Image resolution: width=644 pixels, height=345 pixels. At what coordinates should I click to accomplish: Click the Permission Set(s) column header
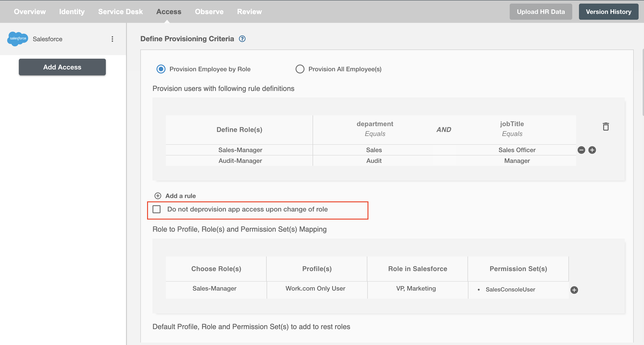518,269
